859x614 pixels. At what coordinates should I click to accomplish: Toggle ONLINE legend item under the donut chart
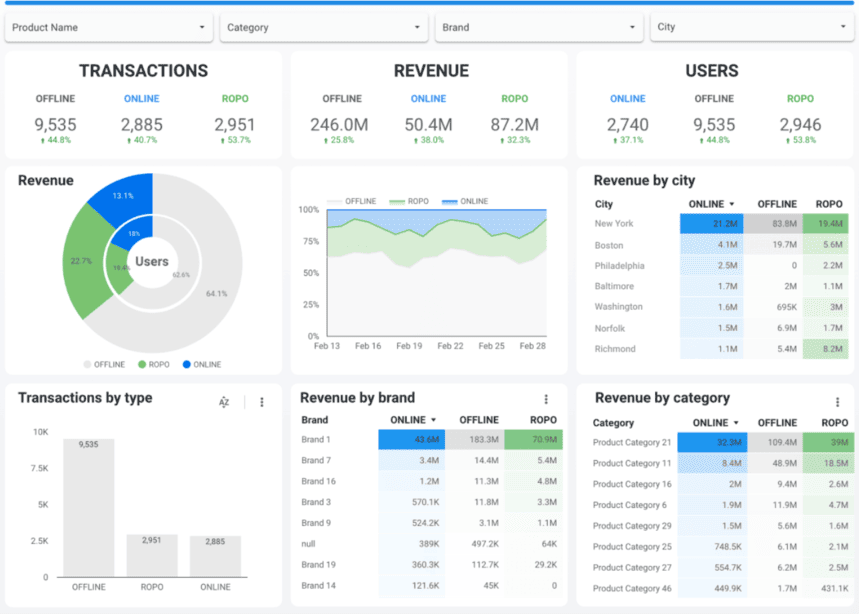pyautogui.click(x=202, y=365)
